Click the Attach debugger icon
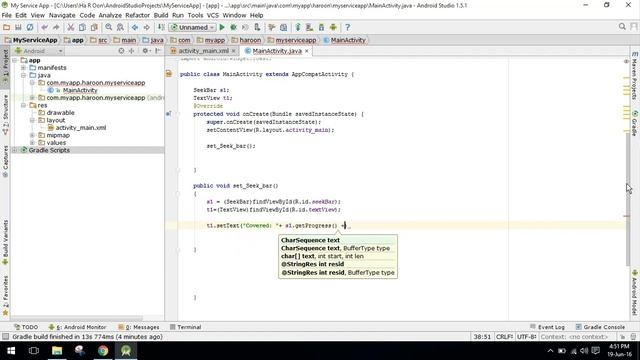 tap(257, 27)
